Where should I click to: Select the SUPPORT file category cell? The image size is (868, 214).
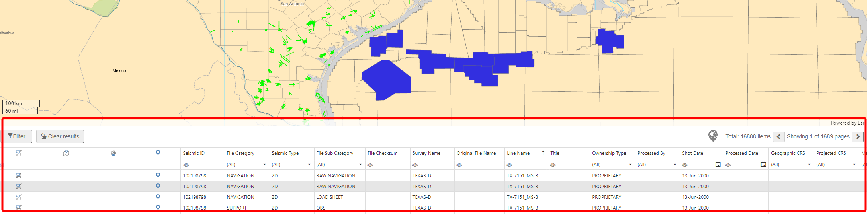click(x=247, y=207)
